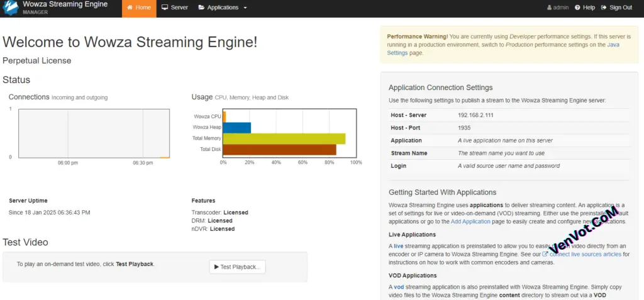Click the Login row label
644x300 pixels.
[398, 165]
